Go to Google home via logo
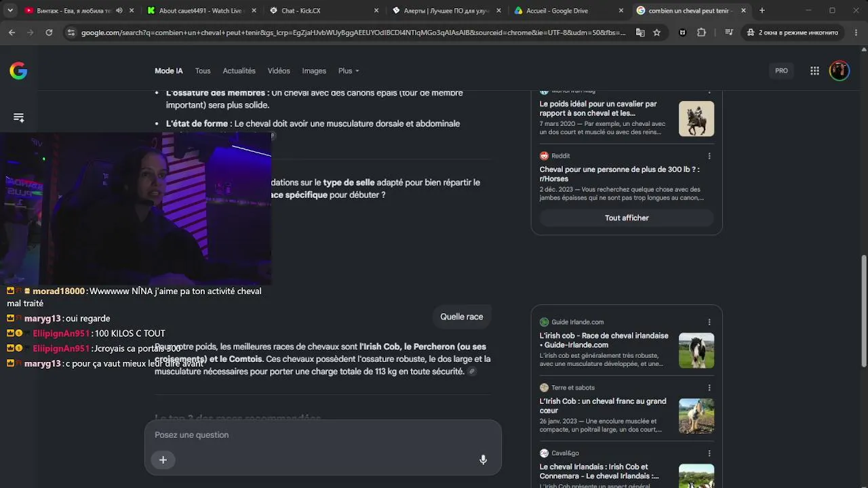The image size is (868, 488). [18, 70]
